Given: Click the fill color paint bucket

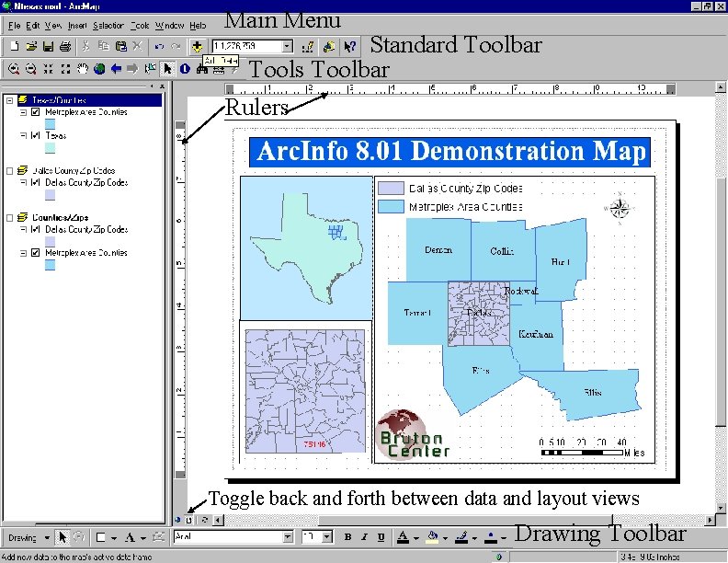Looking at the screenshot, I should click(x=432, y=537).
